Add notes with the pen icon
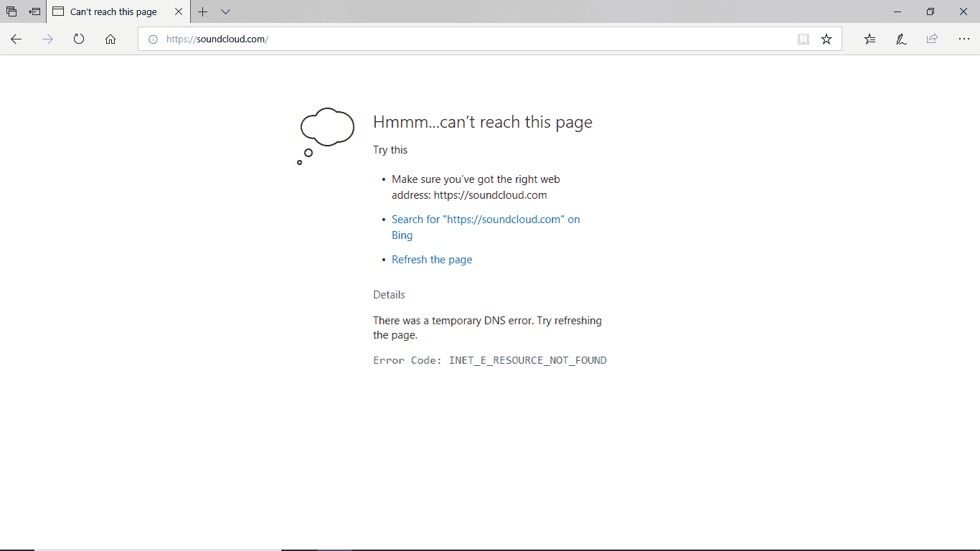 tap(901, 39)
